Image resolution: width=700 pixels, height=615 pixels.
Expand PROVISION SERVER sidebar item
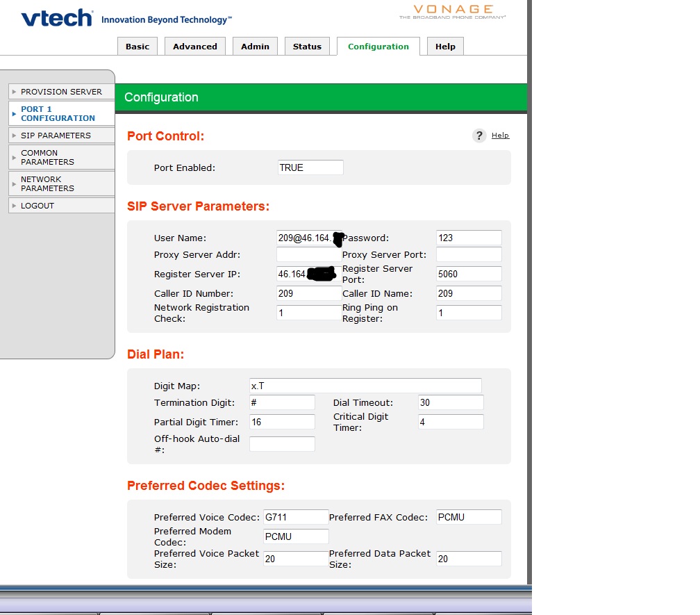point(61,92)
